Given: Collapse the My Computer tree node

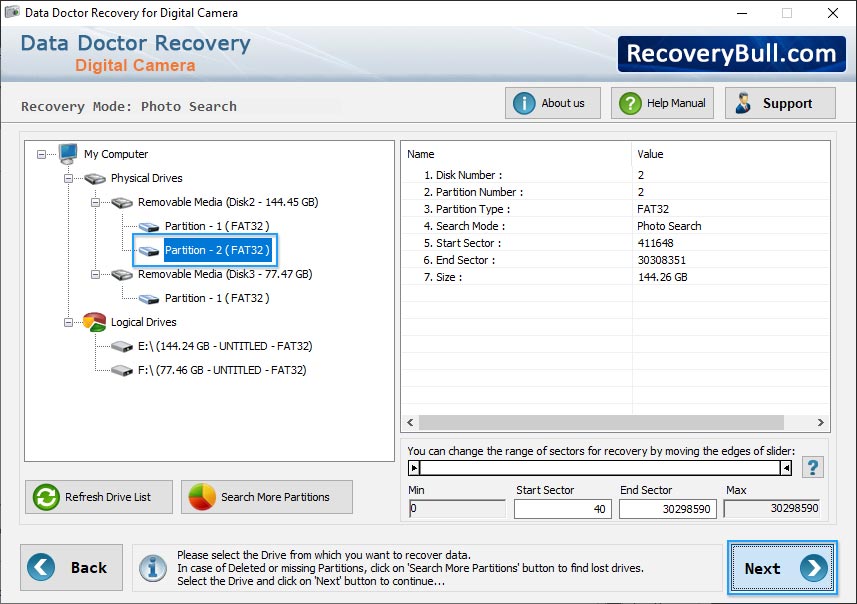Looking at the screenshot, I should tap(40, 154).
